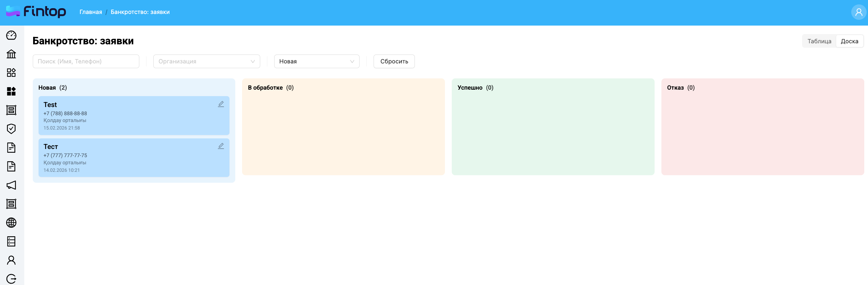
Task: Click the outlined widgets grid sidebar icon
Action: [11, 73]
